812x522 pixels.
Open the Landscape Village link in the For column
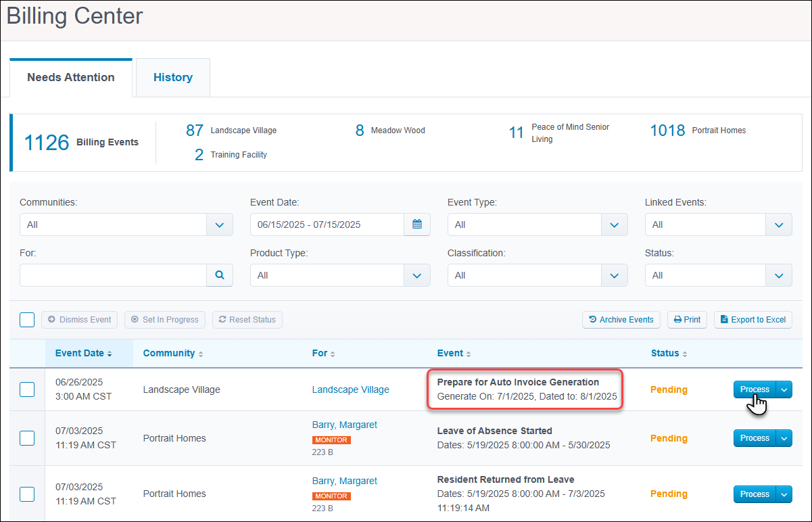[350, 389]
